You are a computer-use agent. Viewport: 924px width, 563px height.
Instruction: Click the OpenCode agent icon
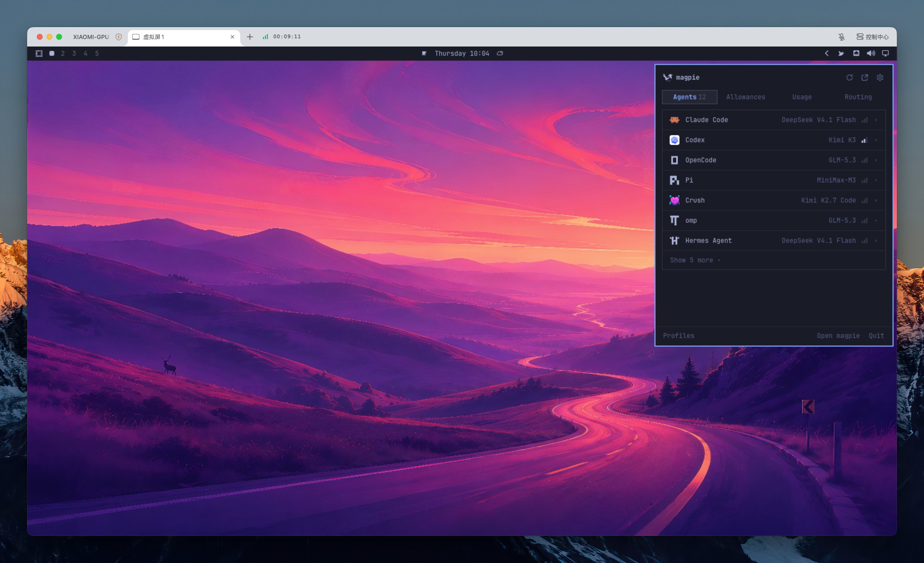[674, 160]
